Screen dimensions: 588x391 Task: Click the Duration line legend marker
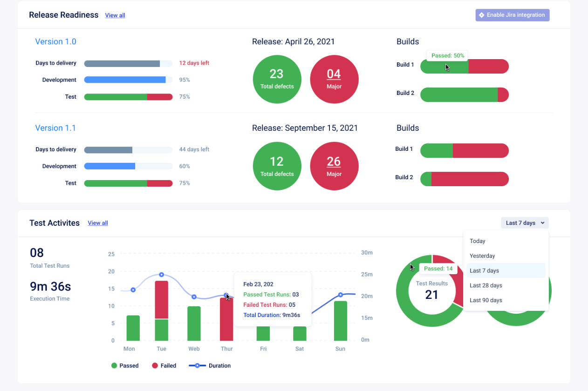coord(197,365)
